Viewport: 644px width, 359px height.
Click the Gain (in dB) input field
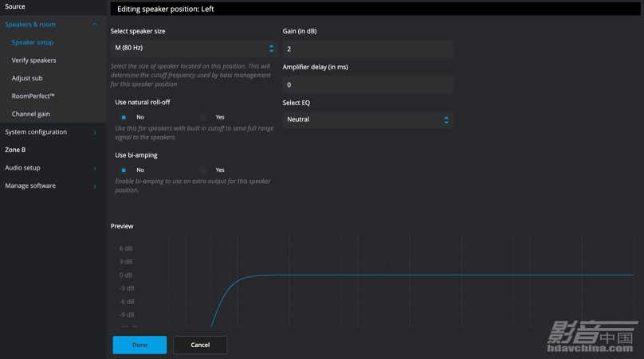coord(367,49)
